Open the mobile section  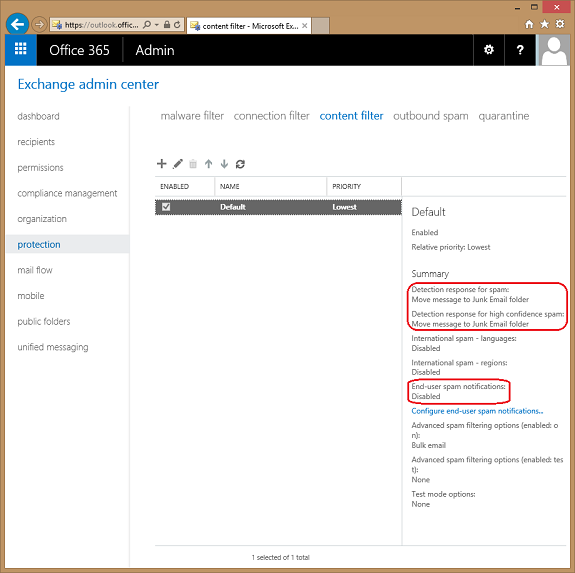point(31,296)
